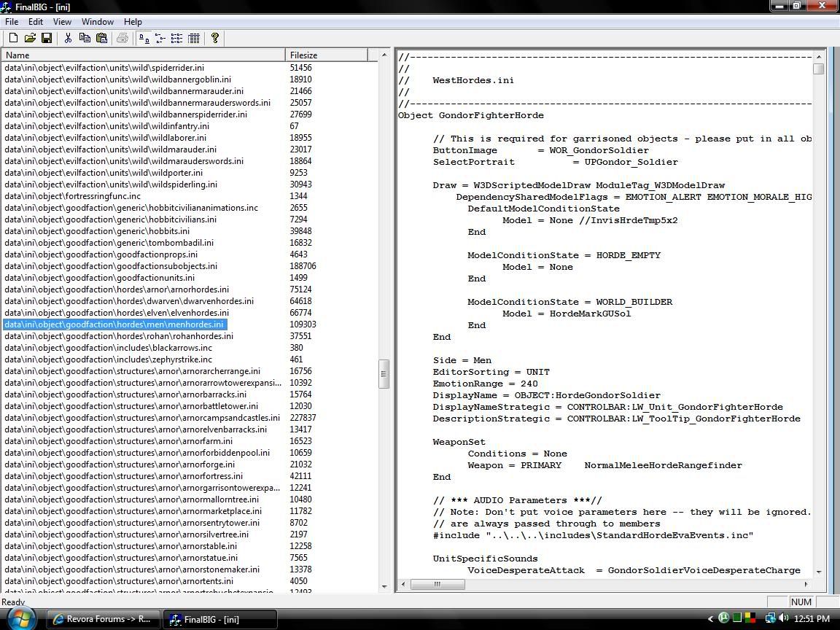This screenshot has width=840, height=630.
Task: Save the archive with the disk icon
Action: coord(47,38)
